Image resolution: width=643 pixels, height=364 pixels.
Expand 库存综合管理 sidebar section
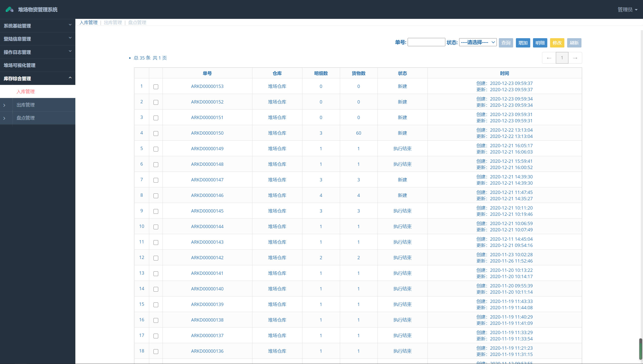[37, 79]
